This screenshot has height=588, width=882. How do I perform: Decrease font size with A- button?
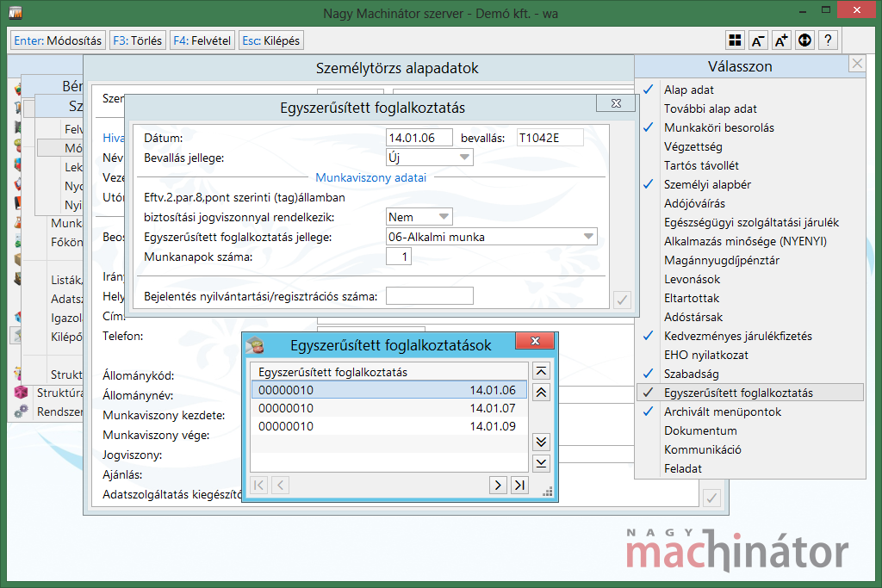click(758, 40)
